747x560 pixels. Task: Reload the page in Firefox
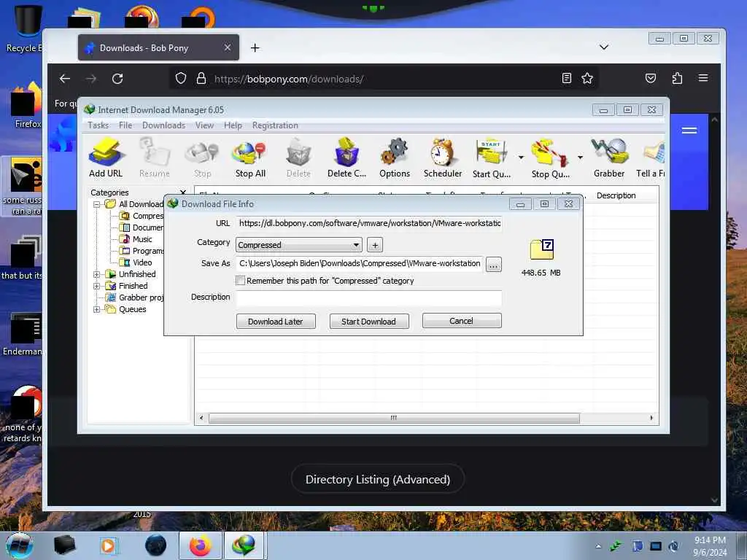coord(117,79)
